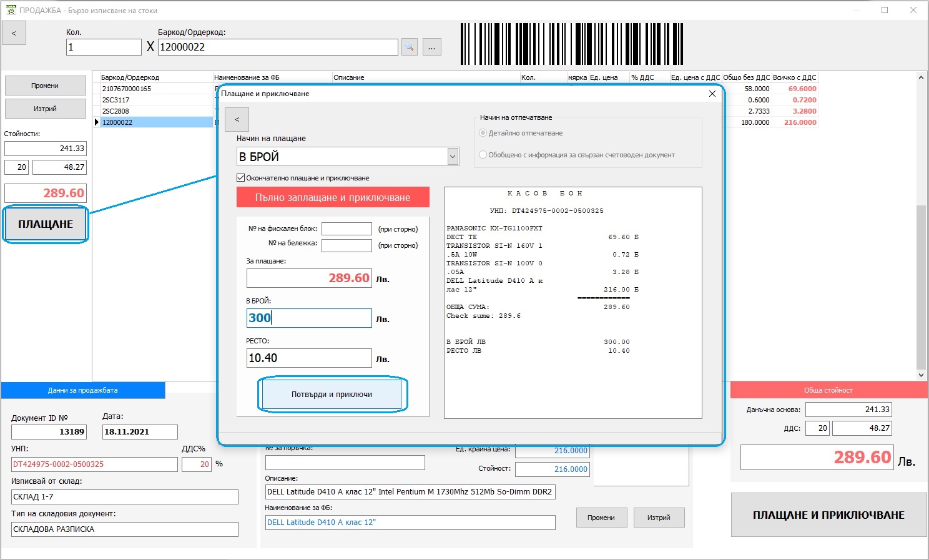This screenshot has height=560, width=929.
Task: Click the magnifier search icon next to barcode field
Action: click(x=409, y=47)
